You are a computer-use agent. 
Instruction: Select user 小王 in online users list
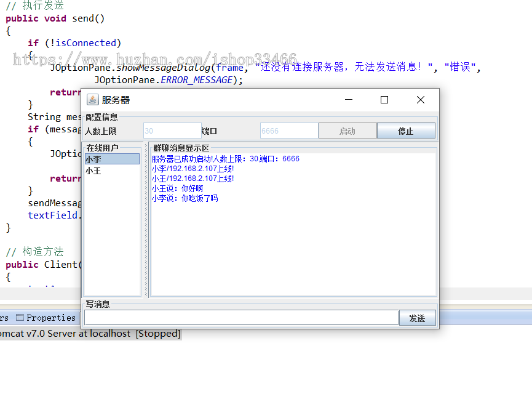[x=111, y=171]
